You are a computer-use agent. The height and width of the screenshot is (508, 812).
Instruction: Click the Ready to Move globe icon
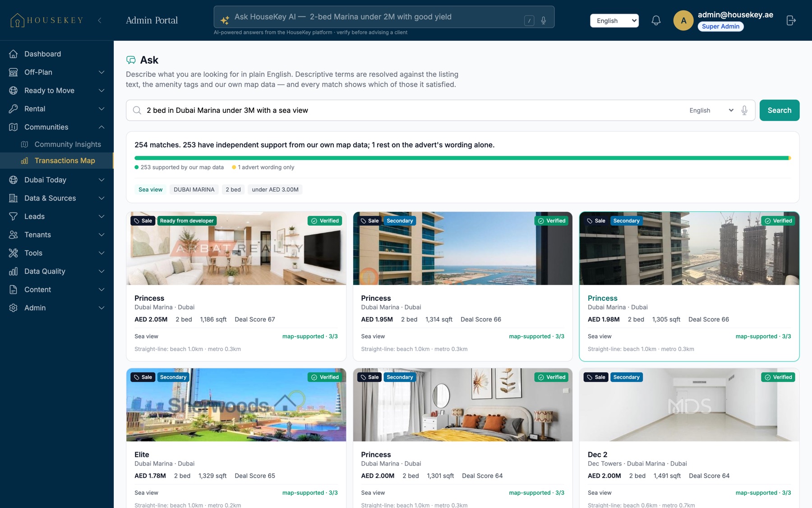[14, 90]
